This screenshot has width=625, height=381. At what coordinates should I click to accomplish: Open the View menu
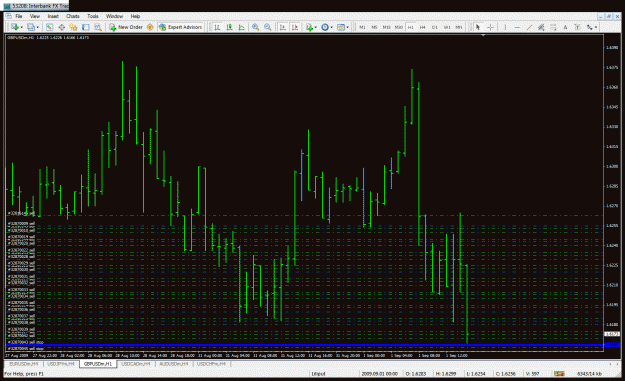click(35, 16)
